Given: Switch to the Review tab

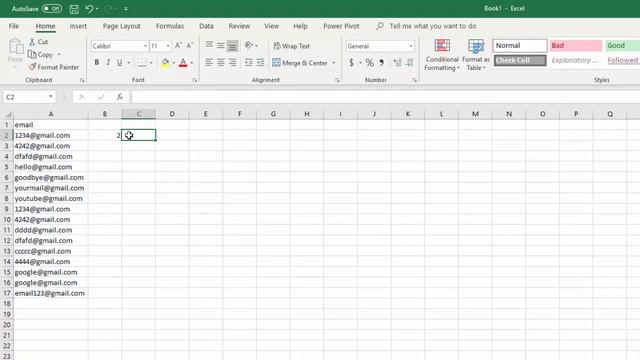Looking at the screenshot, I should (239, 26).
